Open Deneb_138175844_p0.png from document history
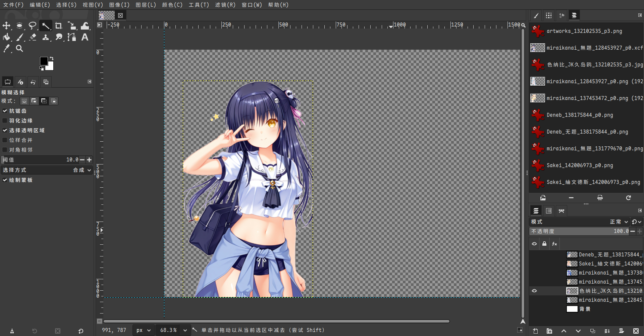This screenshot has width=644, height=336. click(586, 115)
